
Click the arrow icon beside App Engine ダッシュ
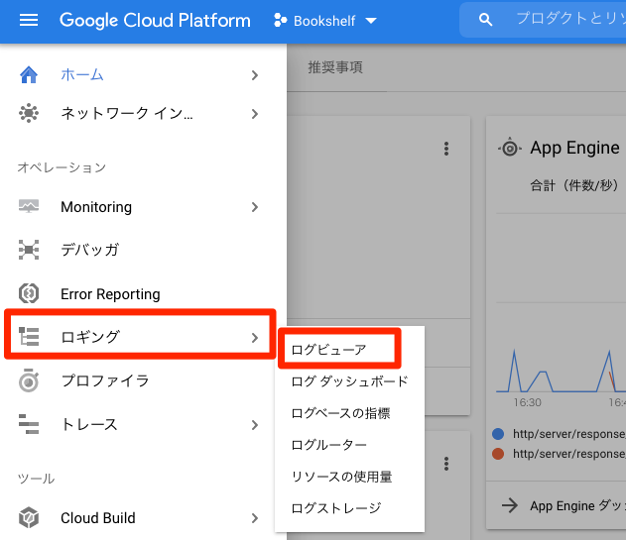pos(509,506)
